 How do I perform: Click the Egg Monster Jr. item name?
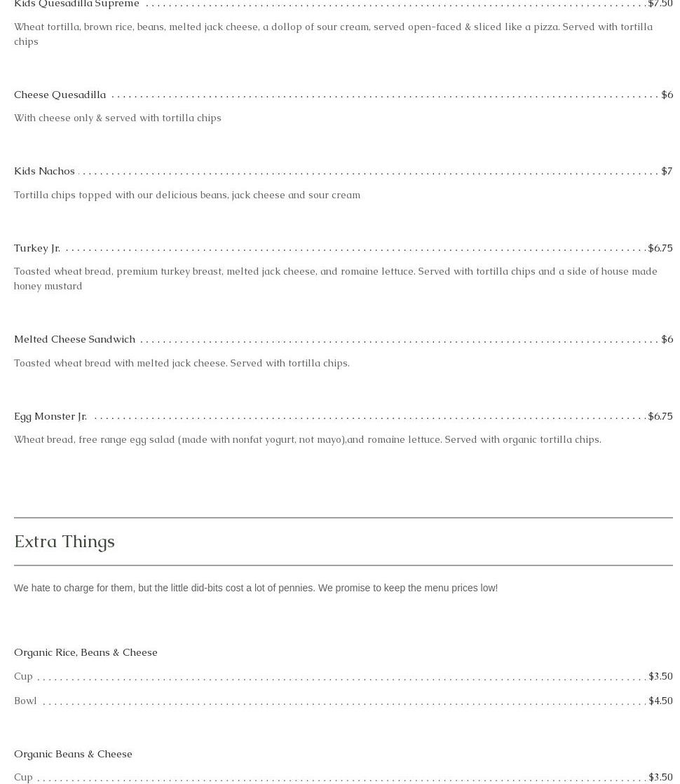click(50, 416)
